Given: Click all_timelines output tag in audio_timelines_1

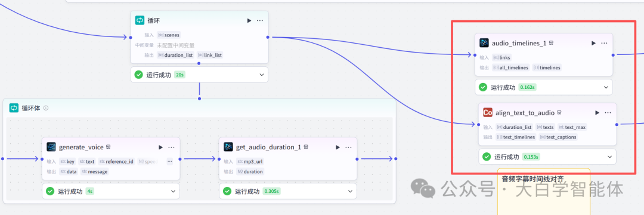Looking at the screenshot, I should [511, 67].
